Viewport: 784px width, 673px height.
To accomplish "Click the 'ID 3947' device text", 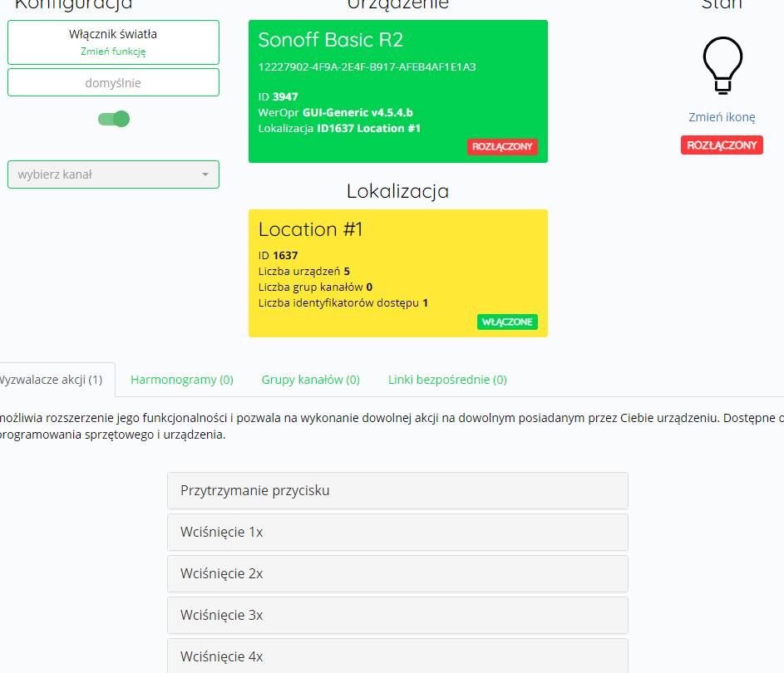I will (278, 97).
